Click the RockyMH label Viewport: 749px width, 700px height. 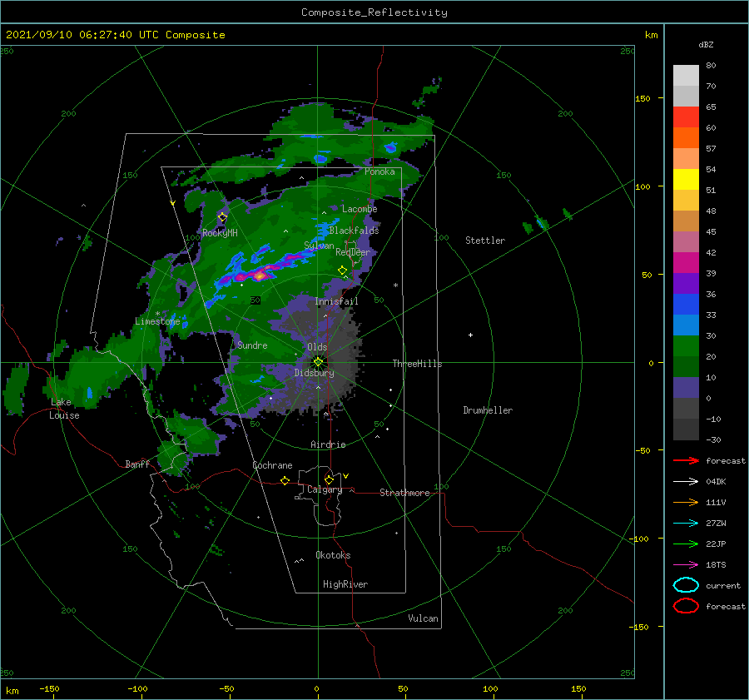(220, 233)
